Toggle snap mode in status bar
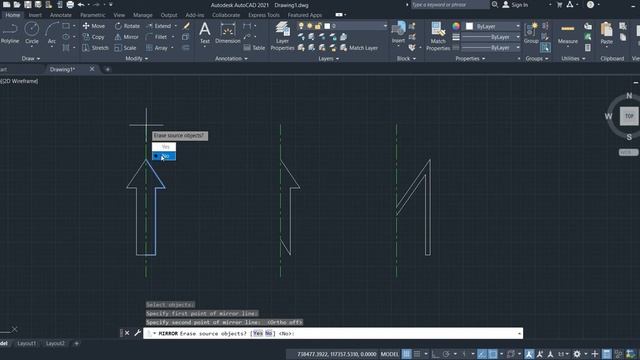Viewport: 640px width, 360px height. pyautogui.click(x=417, y=354)
